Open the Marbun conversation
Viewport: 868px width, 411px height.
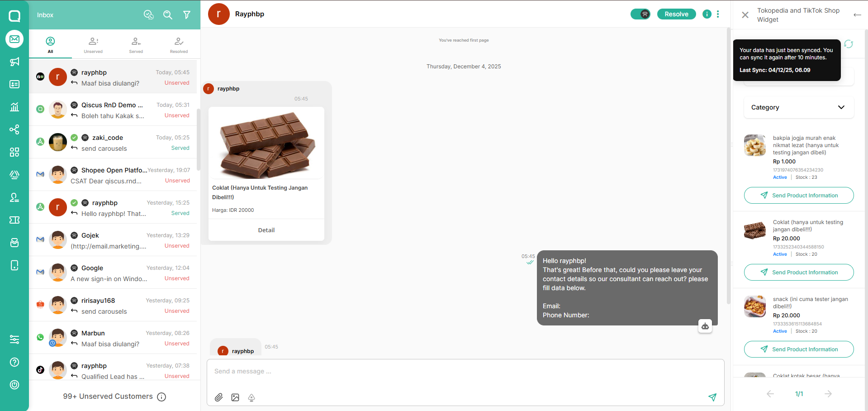tap(113, 338)
